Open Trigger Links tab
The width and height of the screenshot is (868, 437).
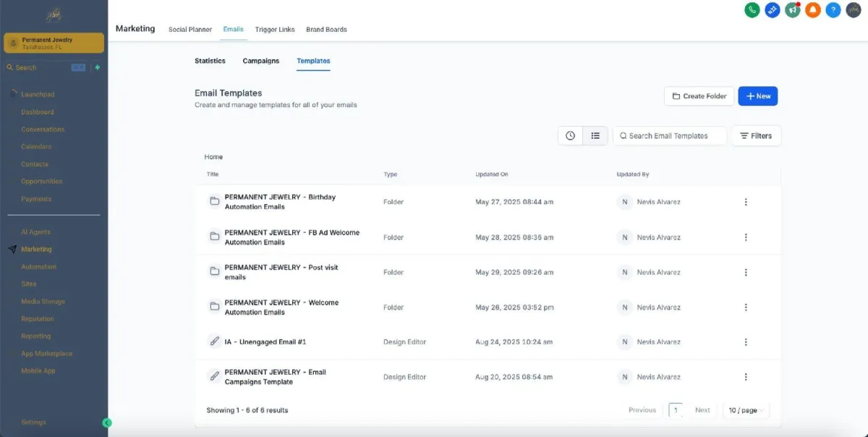[x=275, y=30]
